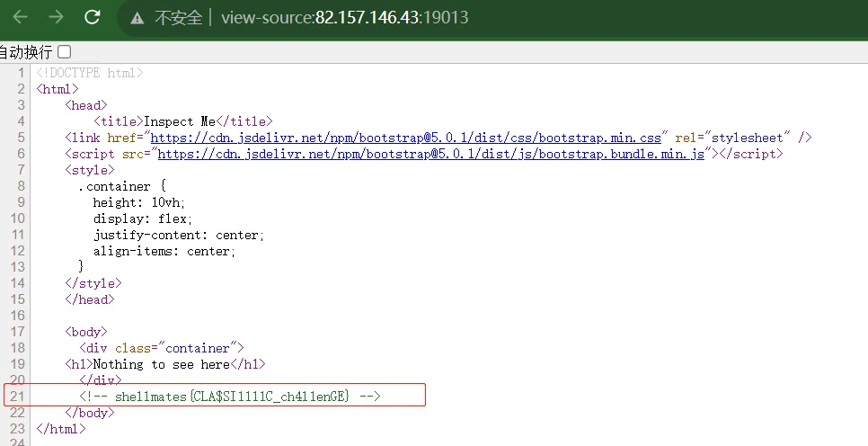Viewport: 868px width, 446px height.
Task: Click the not-secure warning triangle icon
Action: click(x=137, y=18)
